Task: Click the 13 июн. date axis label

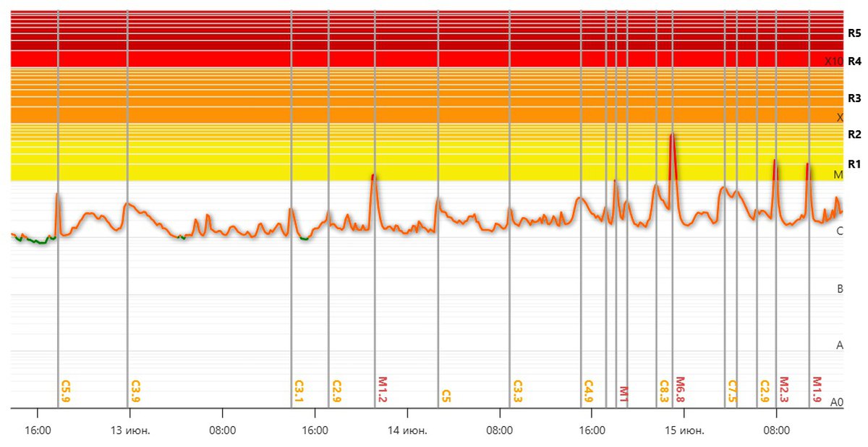Action: pos(130,431)
